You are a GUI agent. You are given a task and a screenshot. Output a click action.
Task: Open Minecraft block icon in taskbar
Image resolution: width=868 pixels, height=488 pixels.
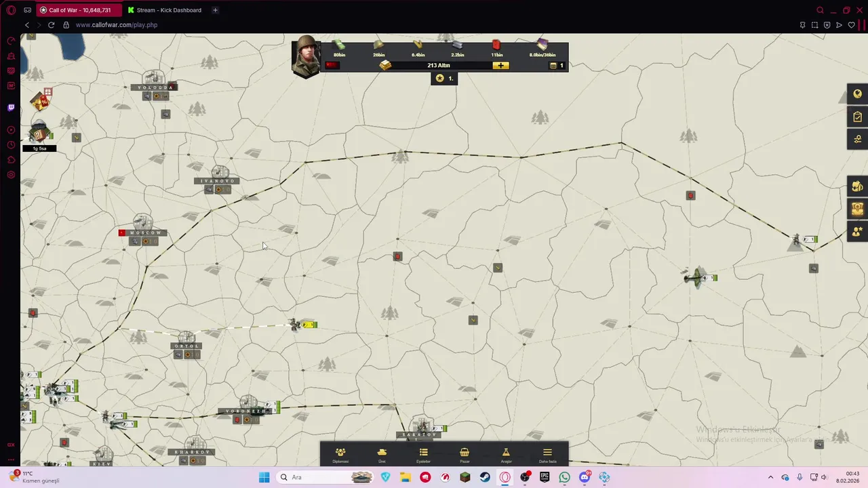(465, 477)
